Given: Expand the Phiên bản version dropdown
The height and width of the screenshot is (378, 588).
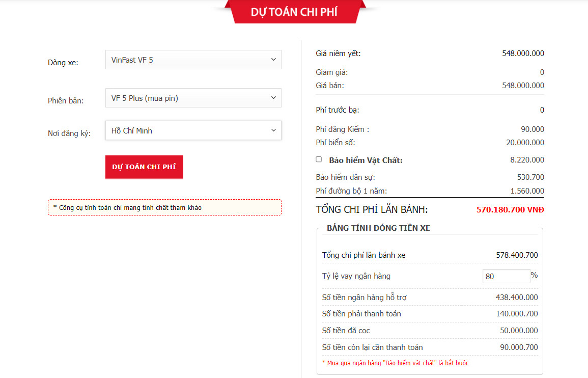Looking at the screenshot, I should coord(193,98).
